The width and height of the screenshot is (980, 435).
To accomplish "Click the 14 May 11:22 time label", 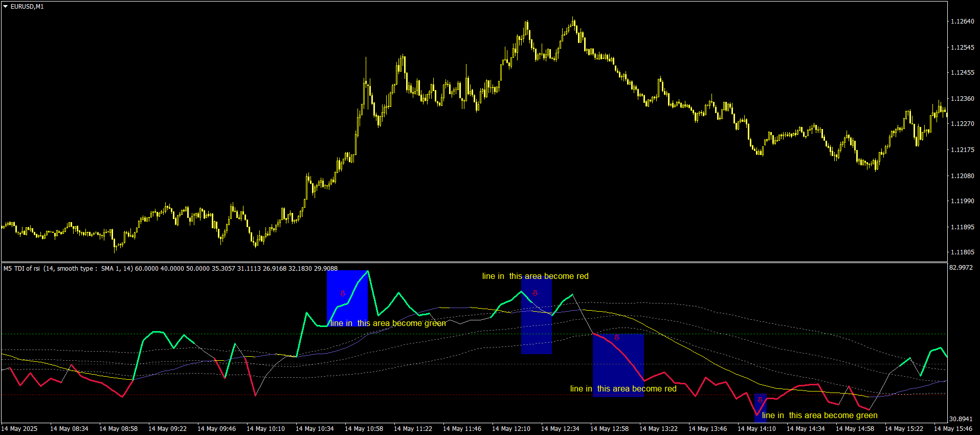I will coord(413,429).
